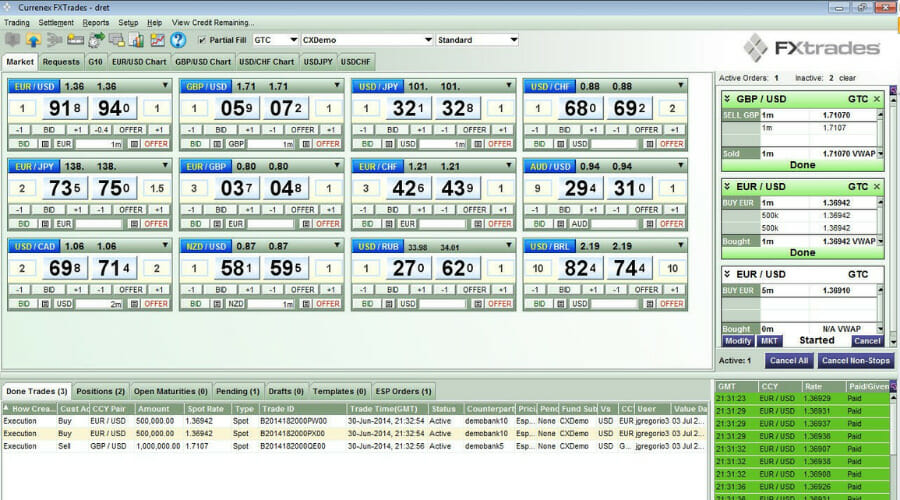Click Modify on started EUR/USD order
This screenshot has height=500, width=900.
point(738,341)
